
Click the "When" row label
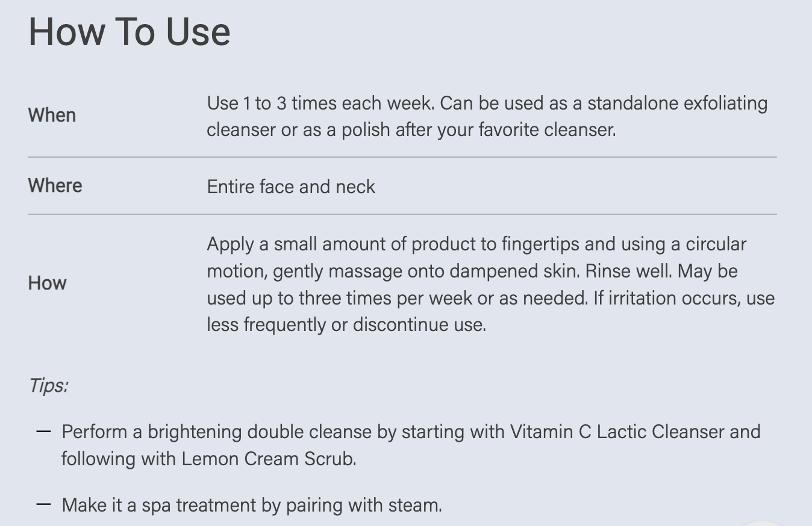pyautogui.click(x=52, y=115)
